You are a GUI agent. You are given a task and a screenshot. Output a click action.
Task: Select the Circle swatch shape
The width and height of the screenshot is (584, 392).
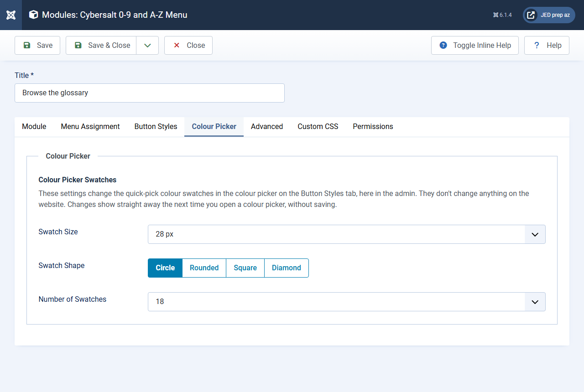pyautogui.click(x=165, y=268)
